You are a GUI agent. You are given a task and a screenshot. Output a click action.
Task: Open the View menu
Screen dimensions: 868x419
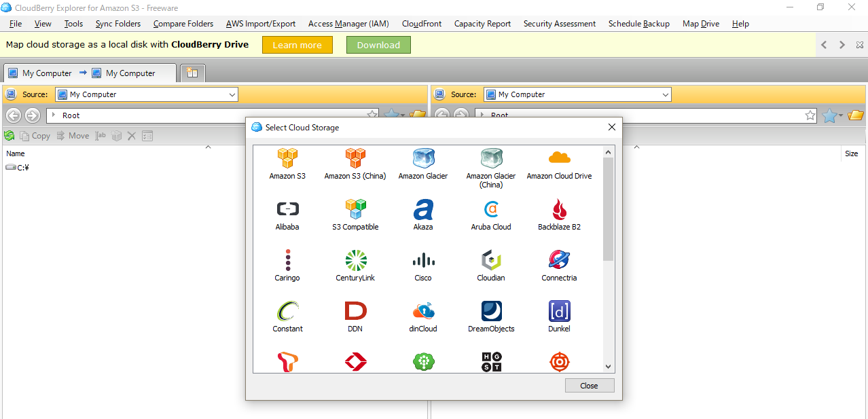click(x=43, y=23)
